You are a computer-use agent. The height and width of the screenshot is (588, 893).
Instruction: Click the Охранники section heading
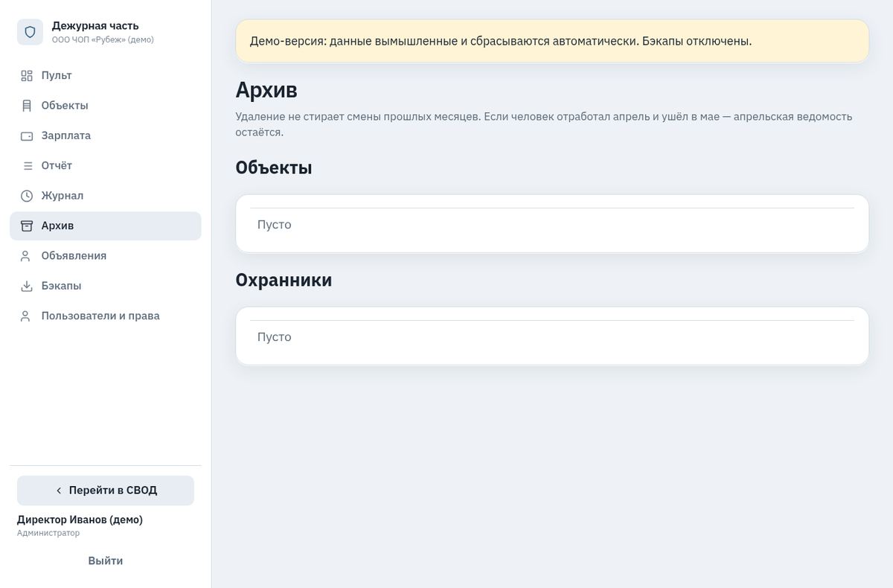pos(284,280)
